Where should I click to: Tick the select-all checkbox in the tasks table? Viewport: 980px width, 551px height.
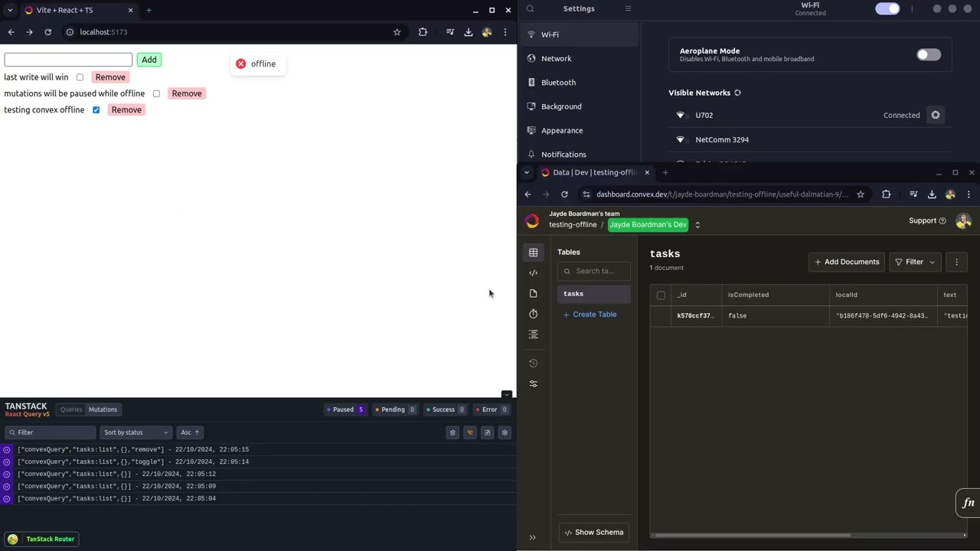click(661, 295)
